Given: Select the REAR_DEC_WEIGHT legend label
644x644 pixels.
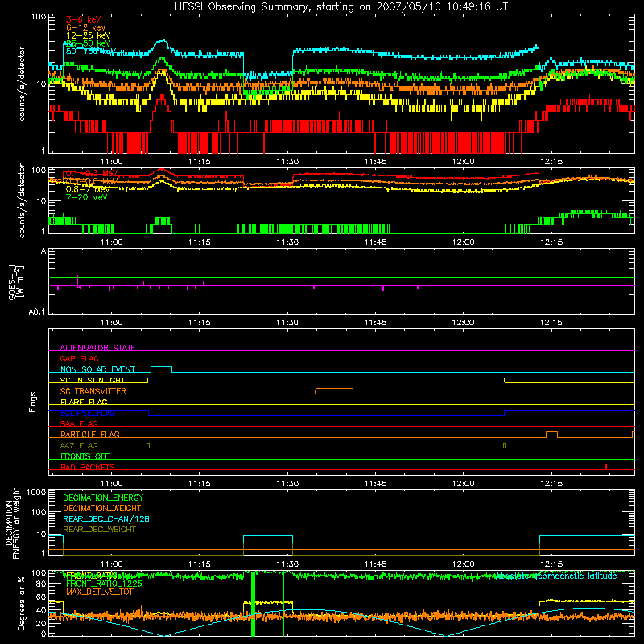Looking at the screenshot, I should (99, 530).
